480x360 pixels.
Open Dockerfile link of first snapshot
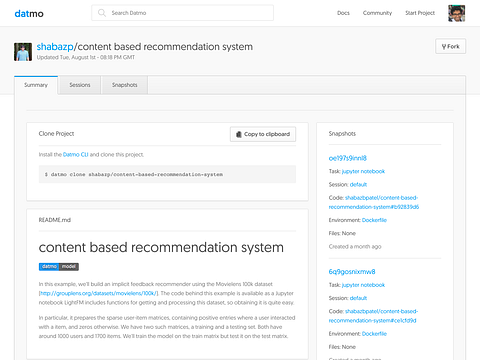[x=374, y=220]
